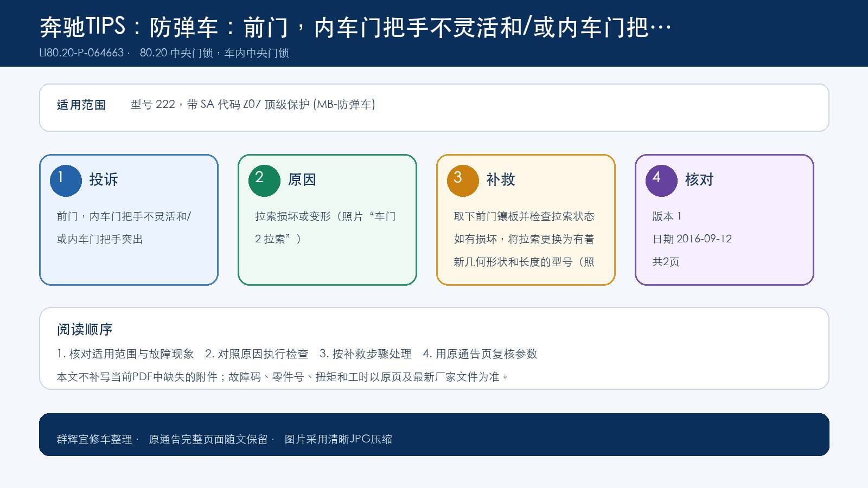Click the 阅读顺序 heading

pos(85,329)
